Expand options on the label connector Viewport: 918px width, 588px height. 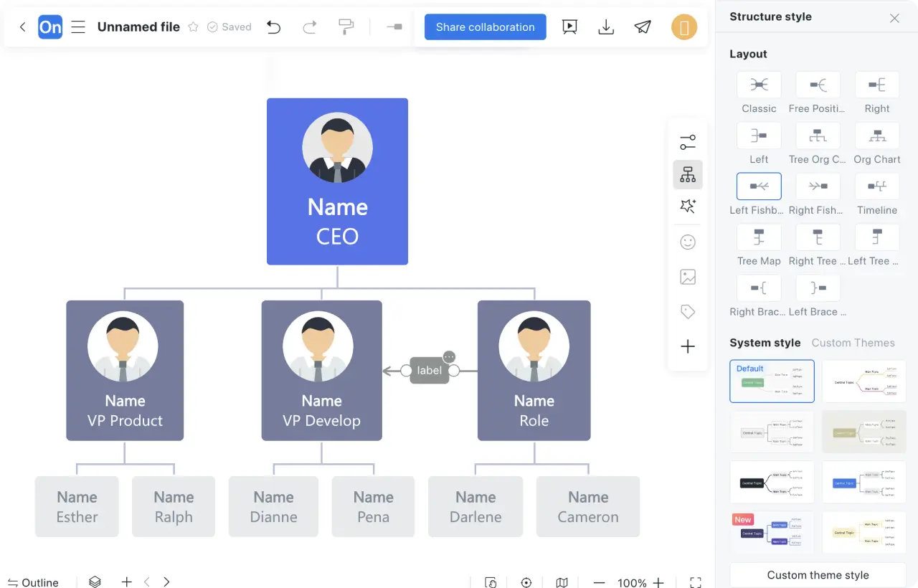coord(449,357)
